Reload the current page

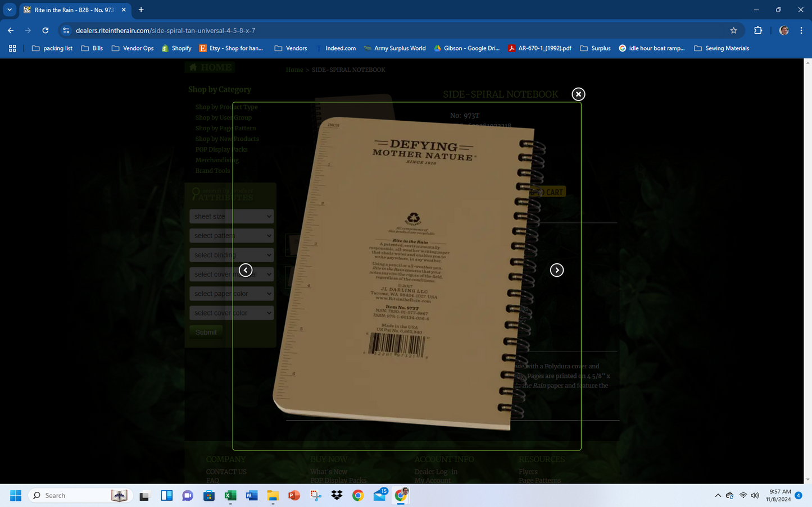(x=46, y=30)
